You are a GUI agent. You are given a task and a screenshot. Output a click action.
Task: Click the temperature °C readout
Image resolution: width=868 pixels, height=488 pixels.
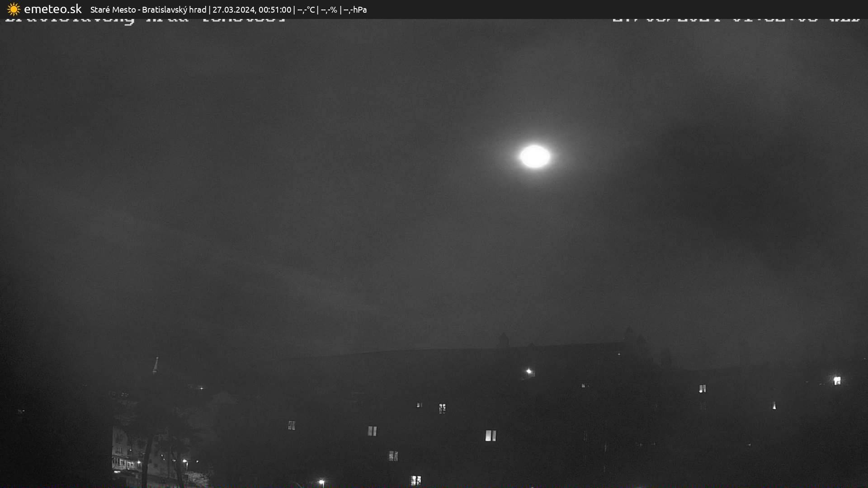(x=306, y=9)
